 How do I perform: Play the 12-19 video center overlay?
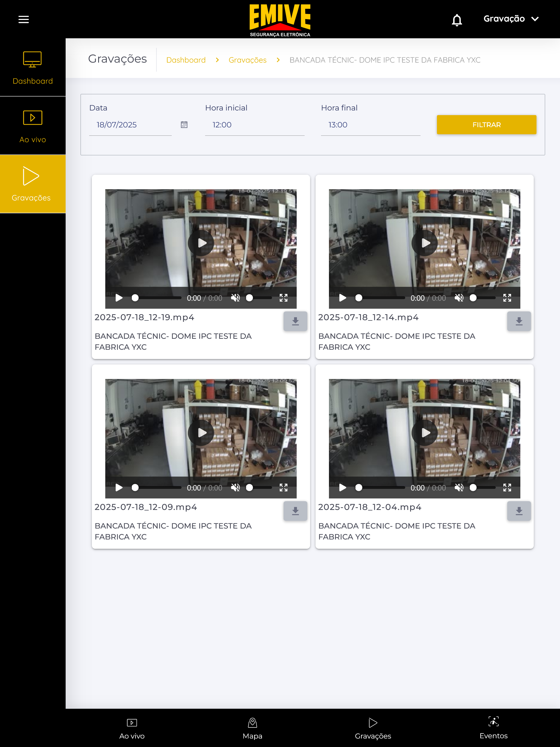201,243
